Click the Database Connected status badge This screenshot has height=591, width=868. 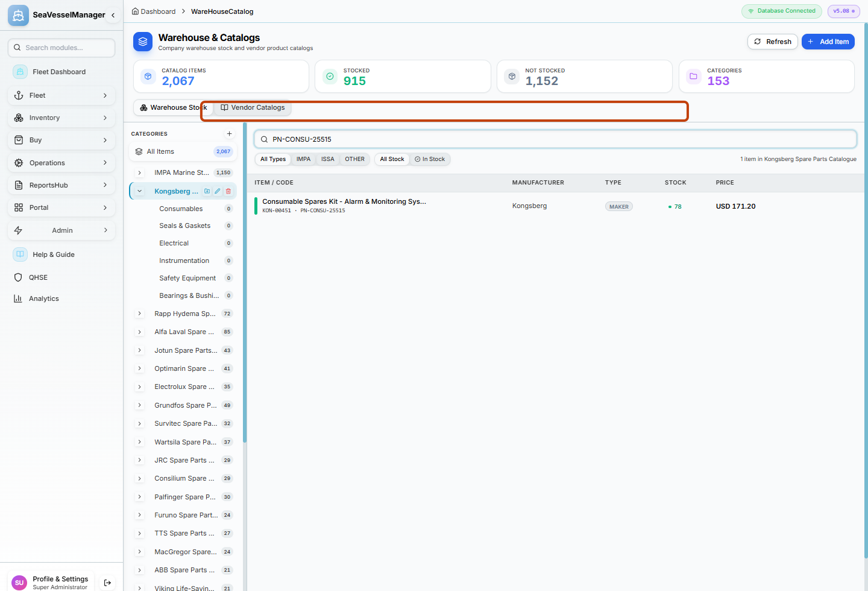pos(782,11)
